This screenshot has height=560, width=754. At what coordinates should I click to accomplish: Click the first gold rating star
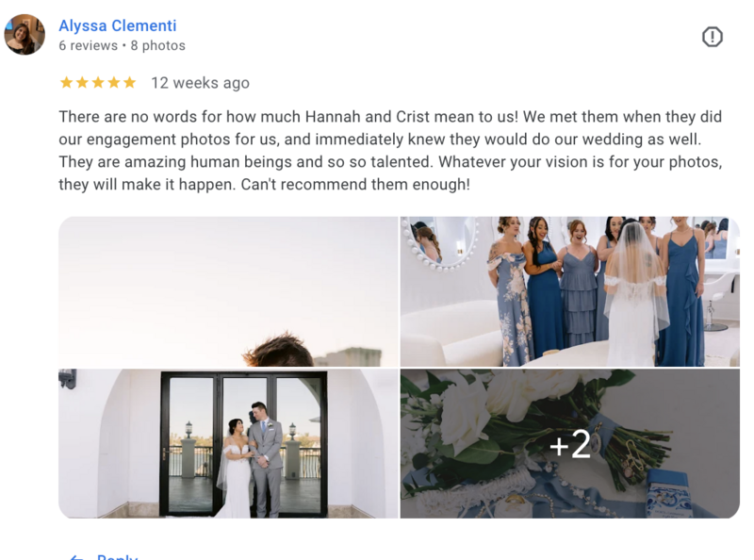pyautogui.click(x=66, y=83)
